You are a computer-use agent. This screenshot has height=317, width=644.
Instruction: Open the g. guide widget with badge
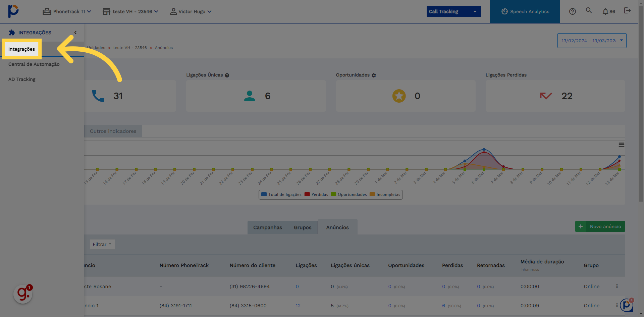23,294
